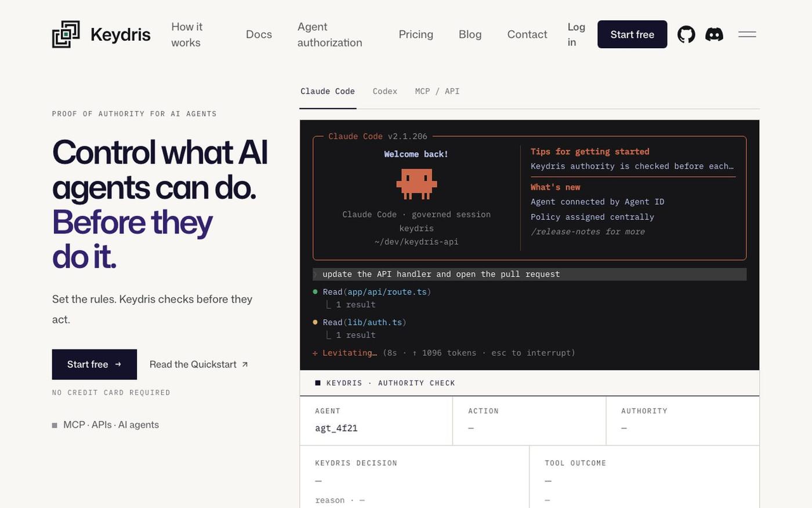Switch to the MCP / API tab

(x=437, y=91)
